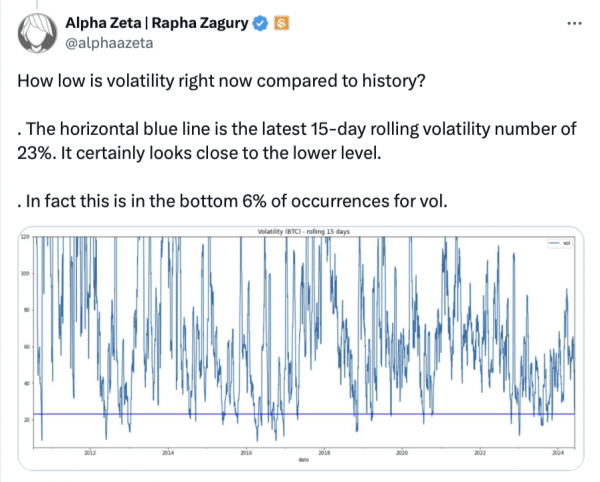
Task: Click the 2012 label on the date axis
Action: (x=89, y=453)
